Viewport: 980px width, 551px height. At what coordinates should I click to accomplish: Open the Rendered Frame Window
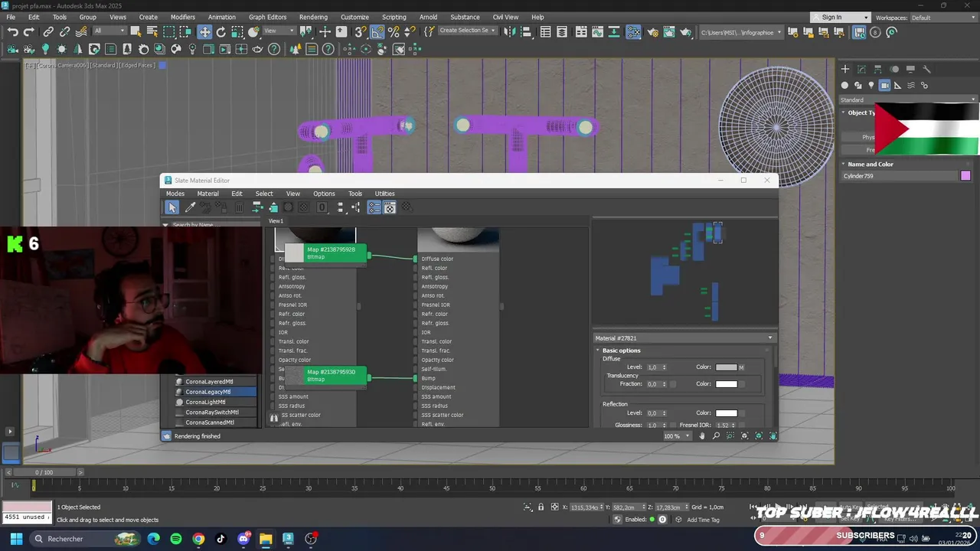tap(668, 32)
